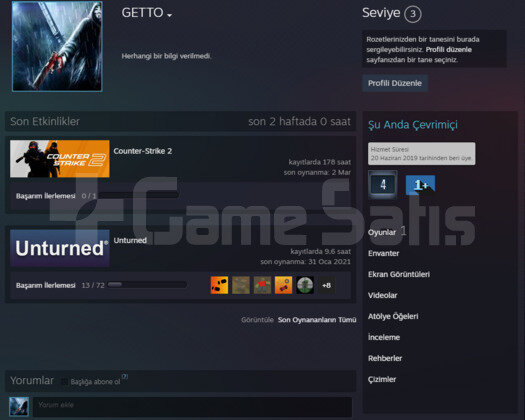Enable the Başlığa abone ol checkbox
The height and width of the screenshot is (420, 525).
65,381
